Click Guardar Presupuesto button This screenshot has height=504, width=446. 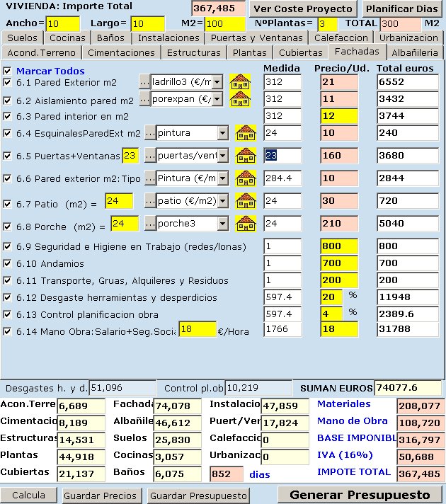point(198,496)
